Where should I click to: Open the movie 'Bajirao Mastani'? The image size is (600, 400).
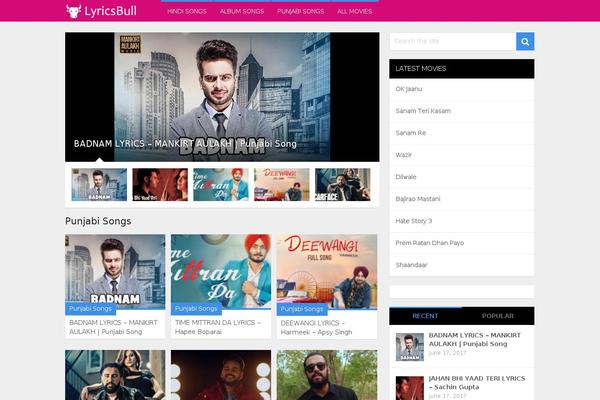pos(418,199)
